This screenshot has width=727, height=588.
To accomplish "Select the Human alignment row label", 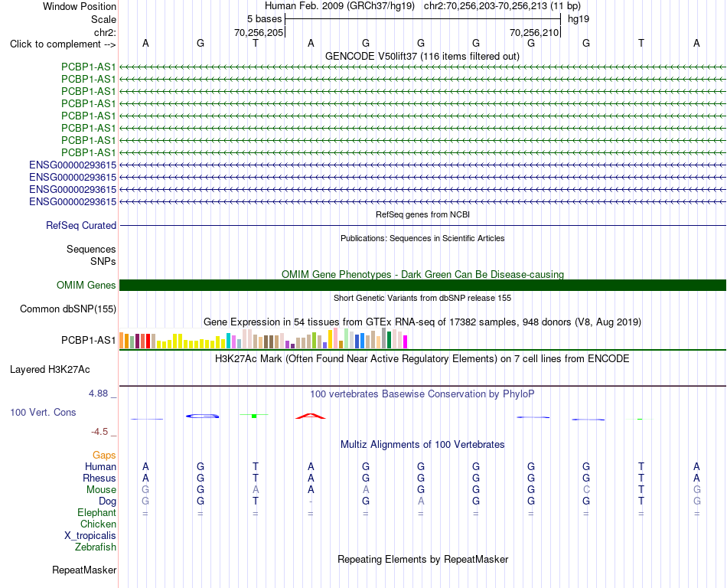I will click(100, 466).
